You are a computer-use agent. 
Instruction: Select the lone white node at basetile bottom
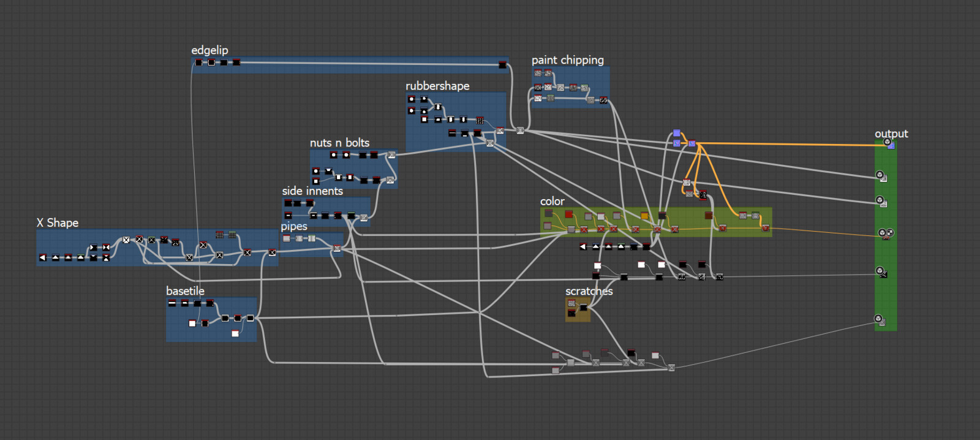(x=235, y=333)
